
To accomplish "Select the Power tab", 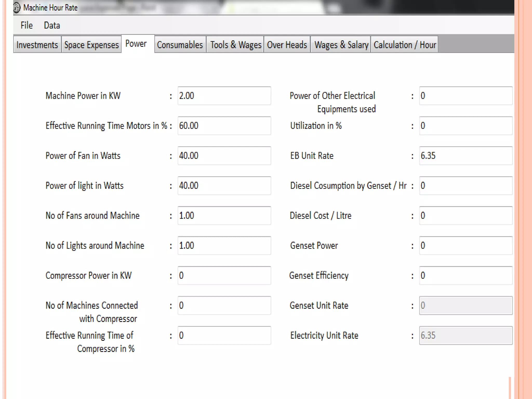I will tap(136, 44).
